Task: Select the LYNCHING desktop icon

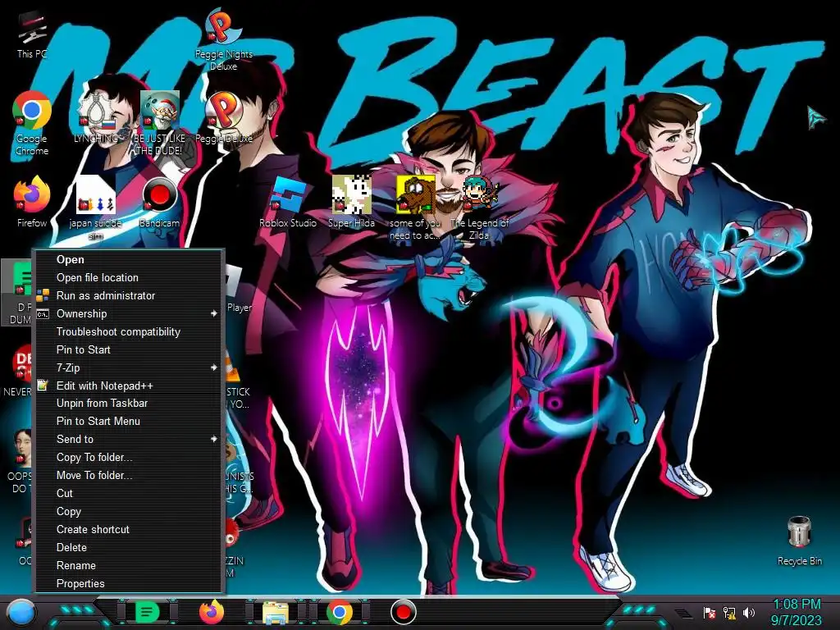Action: [x=97, y=118]
